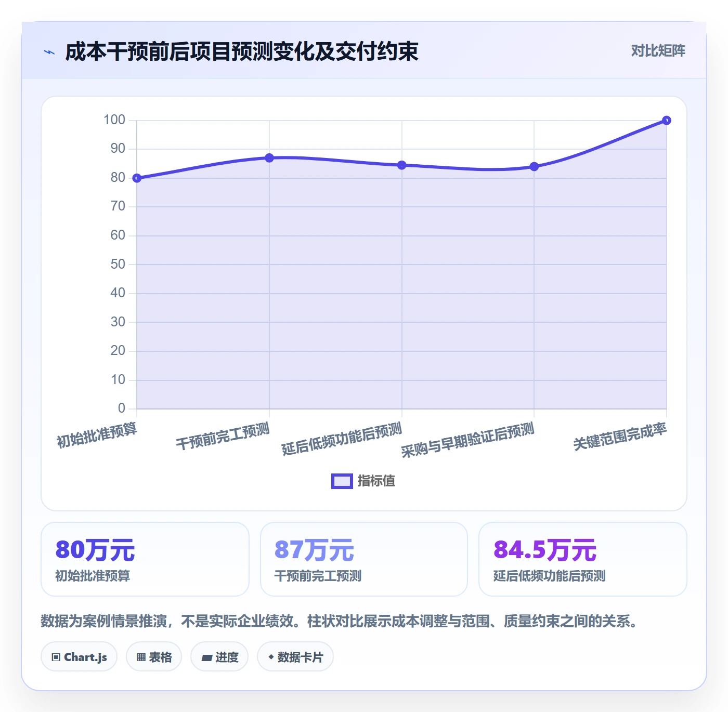Click the 87万元 data card

tap(364, 559)
